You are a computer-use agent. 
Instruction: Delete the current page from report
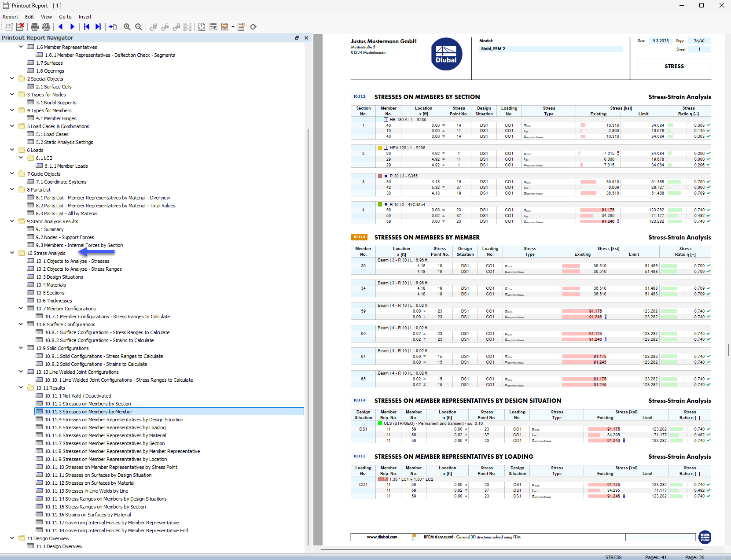(x=20, y=27)
